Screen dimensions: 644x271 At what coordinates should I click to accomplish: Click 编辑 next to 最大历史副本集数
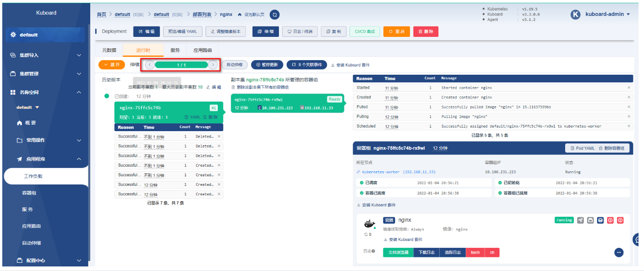[213, 87]
